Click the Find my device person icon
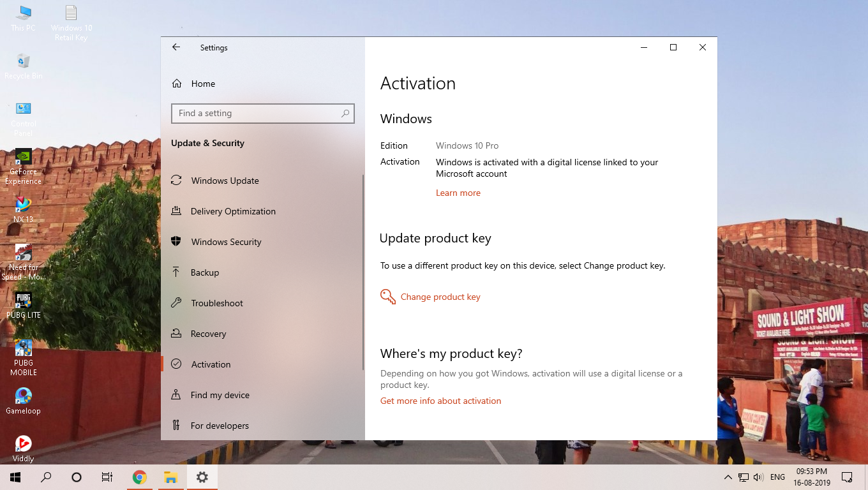868x490 pixels. pyautogui.click(x=176, y=395)
